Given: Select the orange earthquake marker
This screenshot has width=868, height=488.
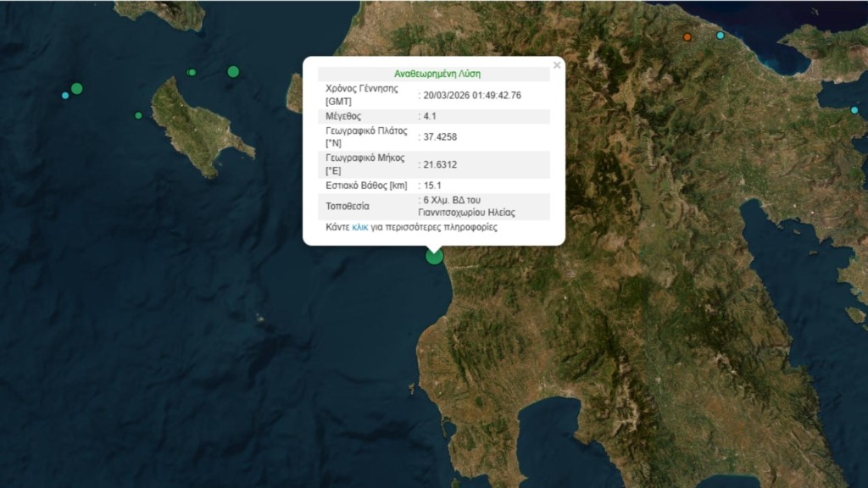Looking at the screenshot, I should click(x=687, y=37).
